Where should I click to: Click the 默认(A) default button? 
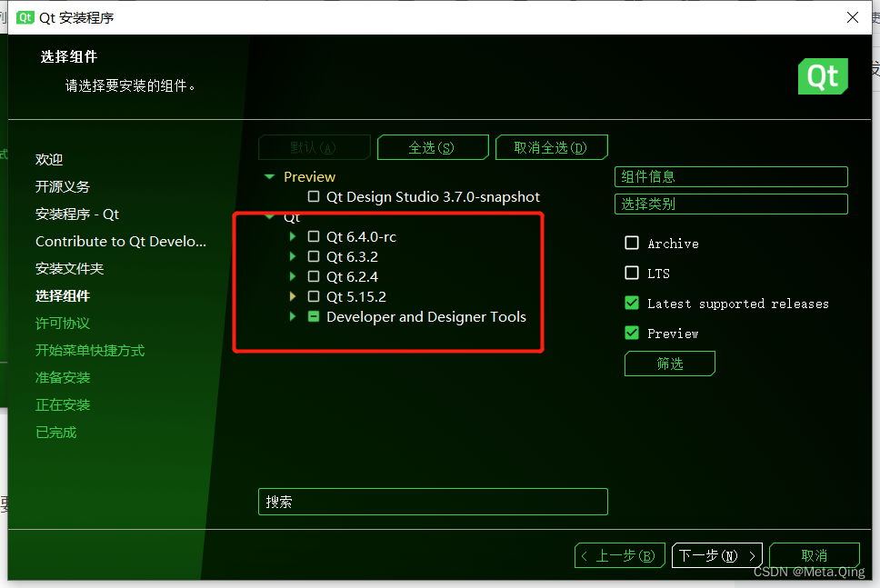coord(315,147)
